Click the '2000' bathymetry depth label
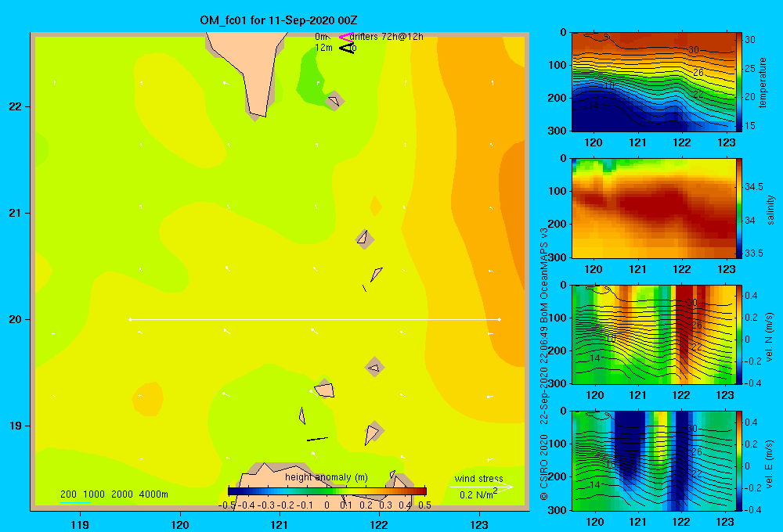 [x=122, y=494]
